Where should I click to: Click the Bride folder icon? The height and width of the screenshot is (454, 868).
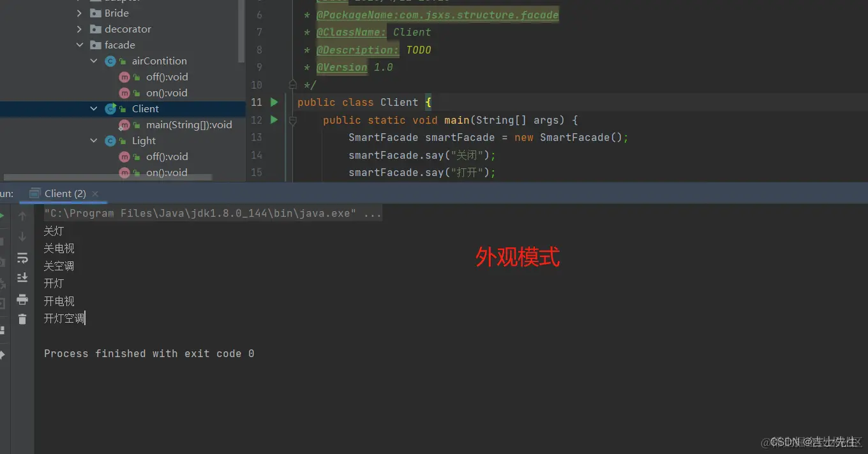pos(96,13)
